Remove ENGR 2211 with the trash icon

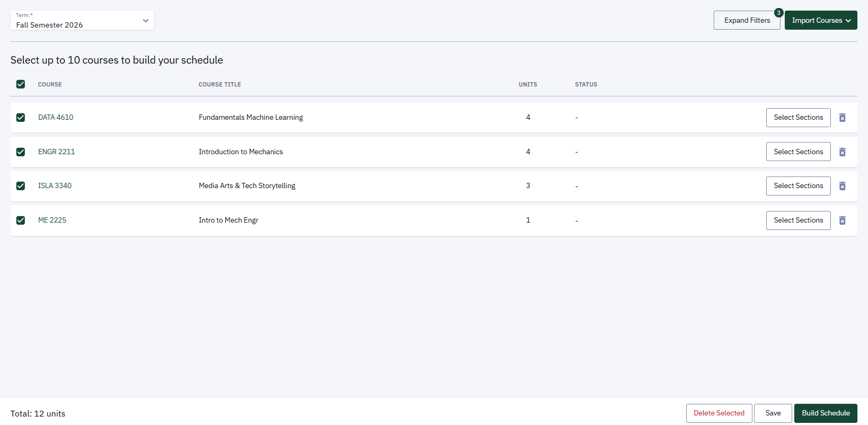pos(842,152)
